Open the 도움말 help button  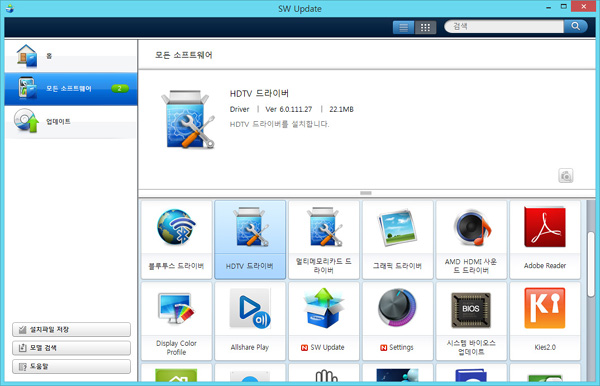[x=71, y=366]
